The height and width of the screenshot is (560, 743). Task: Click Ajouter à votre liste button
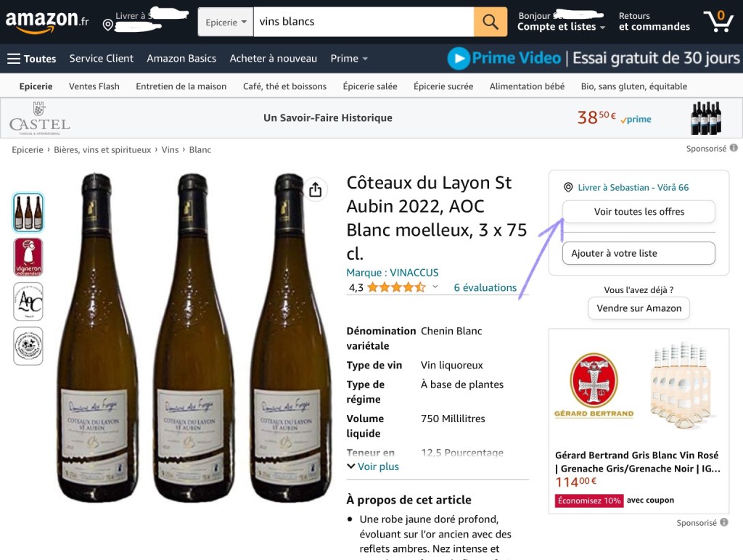click(x=639, y=253)
